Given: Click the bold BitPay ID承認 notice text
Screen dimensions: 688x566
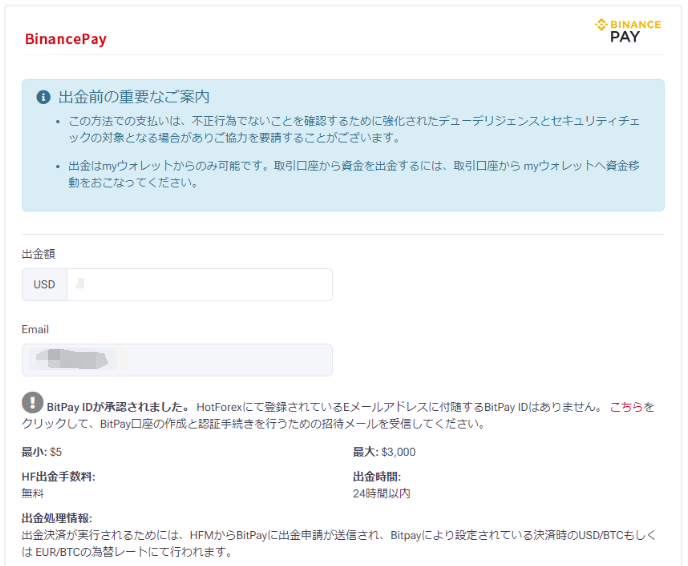Looking at the screenshot, I should coord(118,407).
